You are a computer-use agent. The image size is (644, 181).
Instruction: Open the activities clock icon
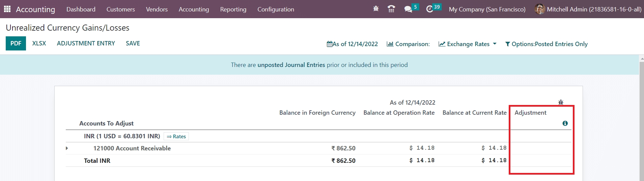click(429, 9)
